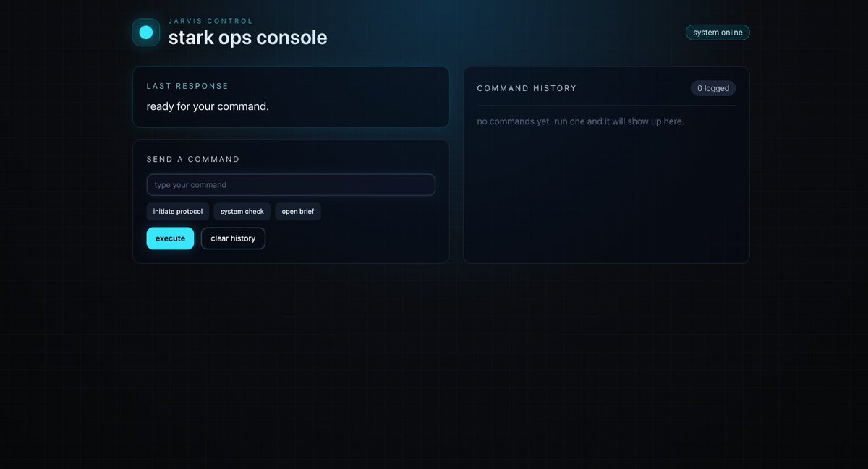Click the 'no commands yet' placeholder message
This screenshot has width=868, height=469.
(x=581, y=121)
